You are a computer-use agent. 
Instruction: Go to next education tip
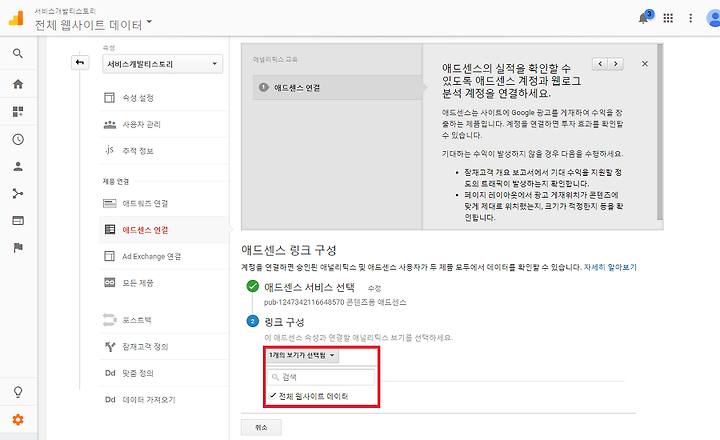(616, 64)
